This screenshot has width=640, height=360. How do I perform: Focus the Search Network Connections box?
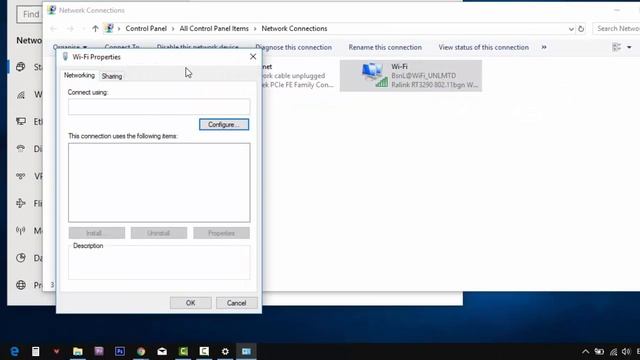click(x=616, y=29)
